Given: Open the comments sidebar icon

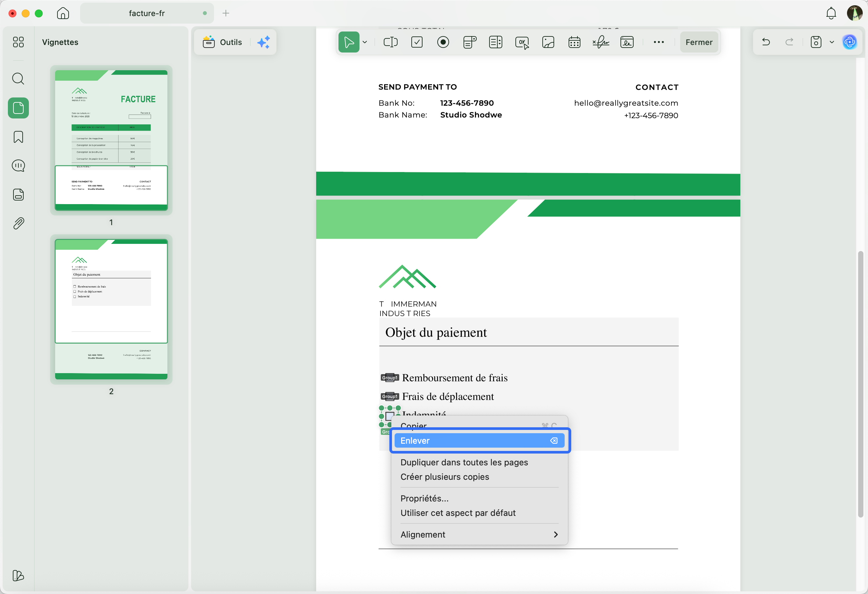Looking at the screenshot, I should [18, 166].
